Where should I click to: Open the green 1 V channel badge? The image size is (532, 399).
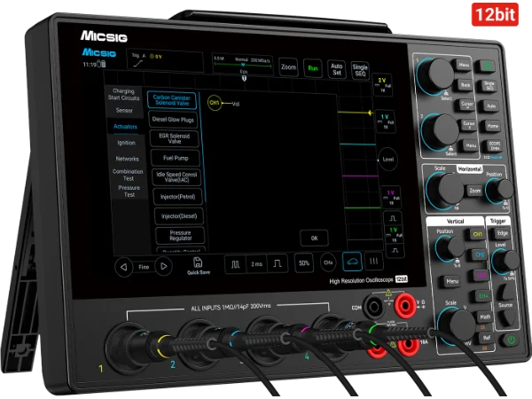coord(395,234)
